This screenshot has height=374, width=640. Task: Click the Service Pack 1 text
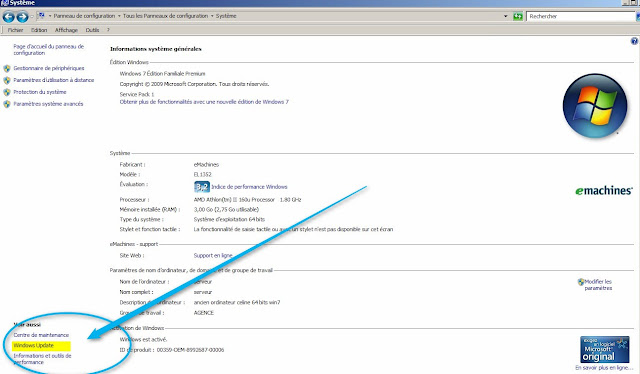[137, 94]
